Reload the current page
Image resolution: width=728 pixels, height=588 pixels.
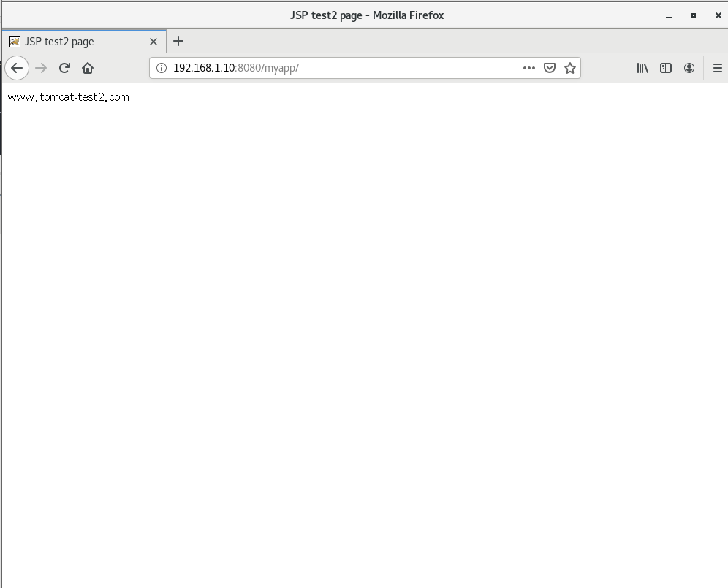coord(64,68)
